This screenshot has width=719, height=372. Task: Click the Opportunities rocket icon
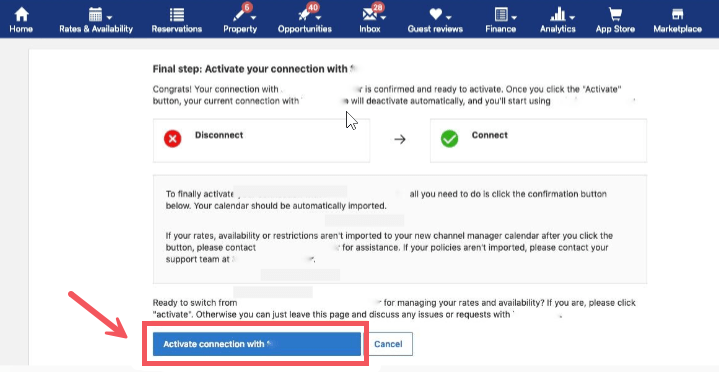pos(304,15)
